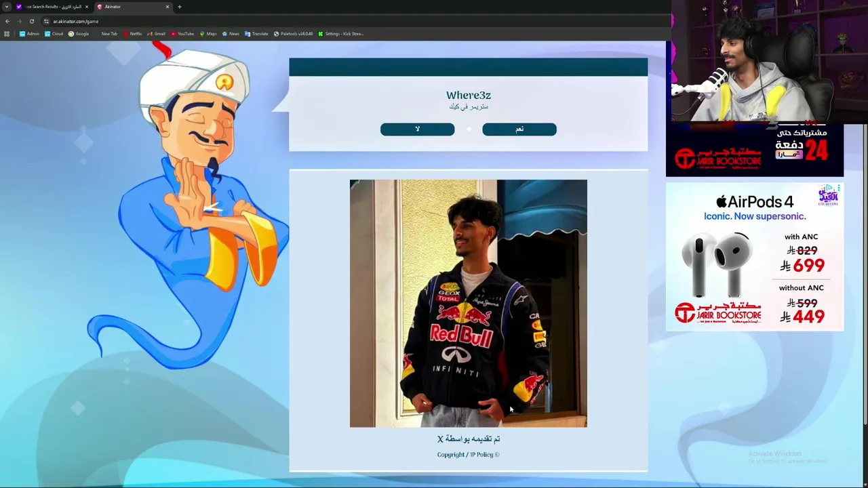Open a new browser tab with plus icon

[x=180, y=7]
